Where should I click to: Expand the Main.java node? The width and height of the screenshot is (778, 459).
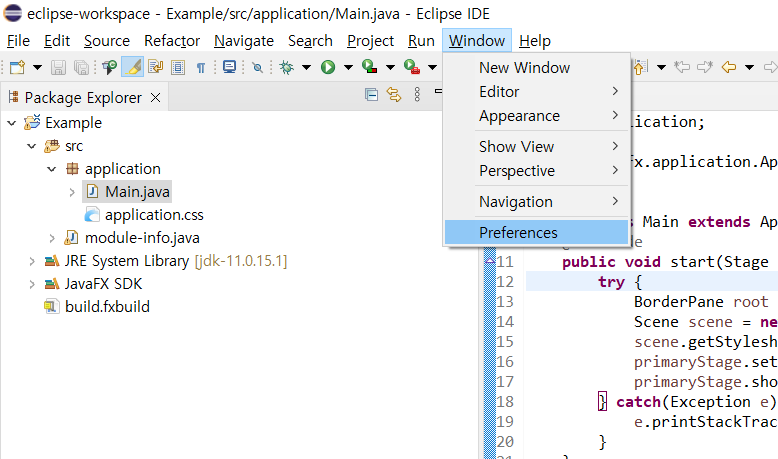pyautogui.click(x=72, y=192)
